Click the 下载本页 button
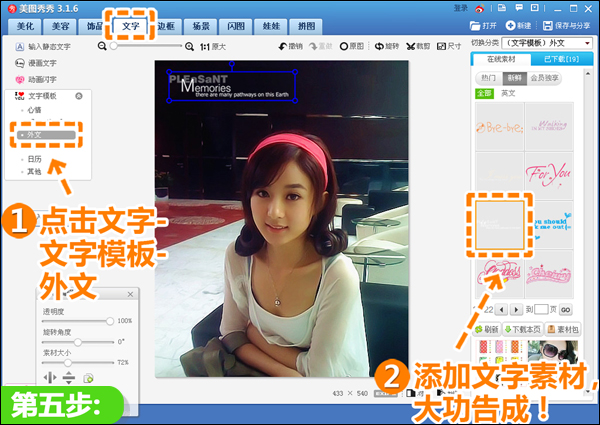The width and height of the screenshot is (600, 425). click(x=522, y=329)
